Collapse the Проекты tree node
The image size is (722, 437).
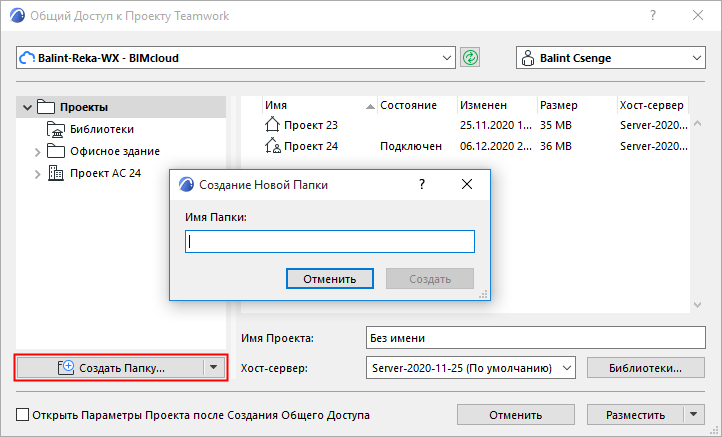[27, 108]
